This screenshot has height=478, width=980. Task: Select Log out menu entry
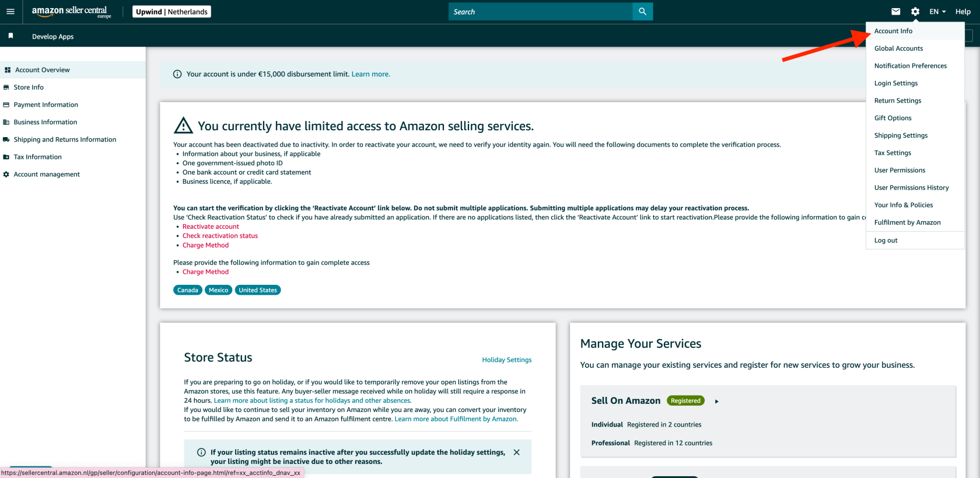[885, 240]
